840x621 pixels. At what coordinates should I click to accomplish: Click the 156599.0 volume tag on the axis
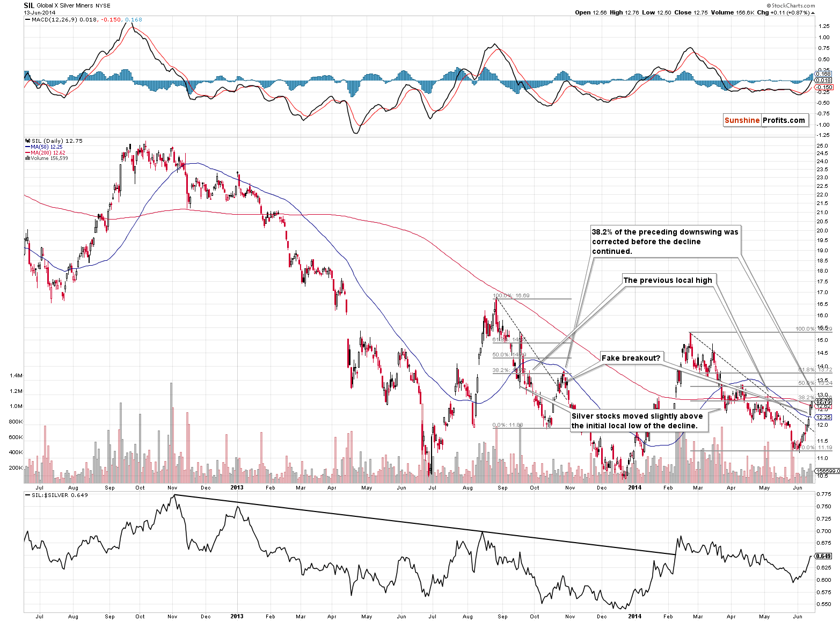(826, 471)
